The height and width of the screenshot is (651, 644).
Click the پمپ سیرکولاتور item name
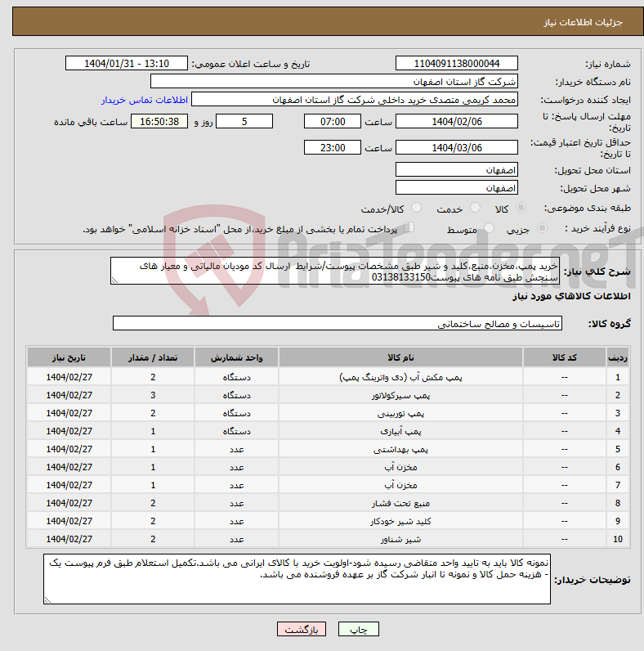coord(400,395)
